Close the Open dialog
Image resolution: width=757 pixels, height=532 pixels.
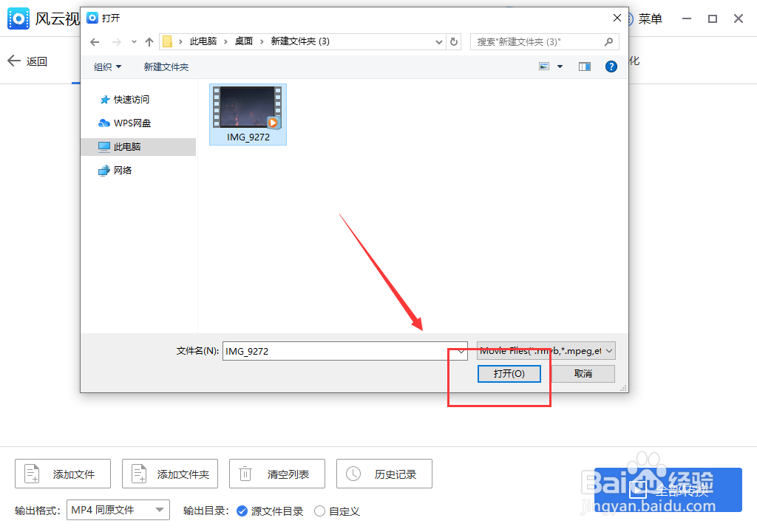coord(617,18)
